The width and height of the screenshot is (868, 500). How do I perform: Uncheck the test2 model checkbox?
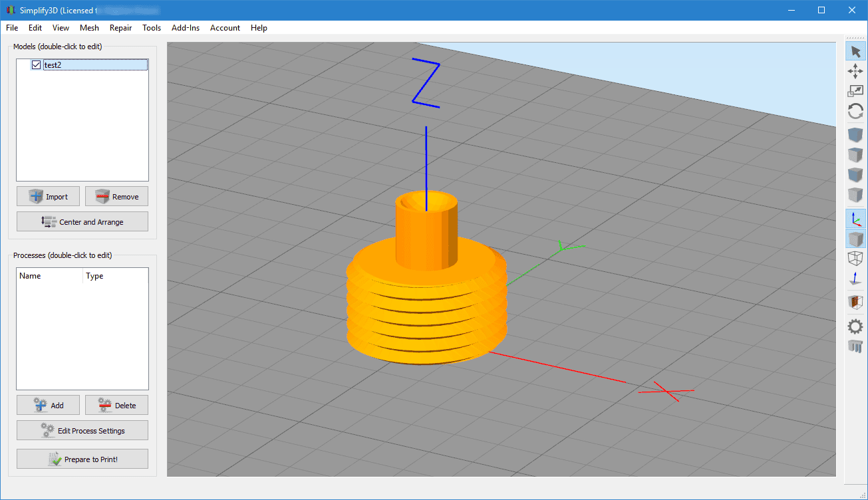click(x=37, y=65)
